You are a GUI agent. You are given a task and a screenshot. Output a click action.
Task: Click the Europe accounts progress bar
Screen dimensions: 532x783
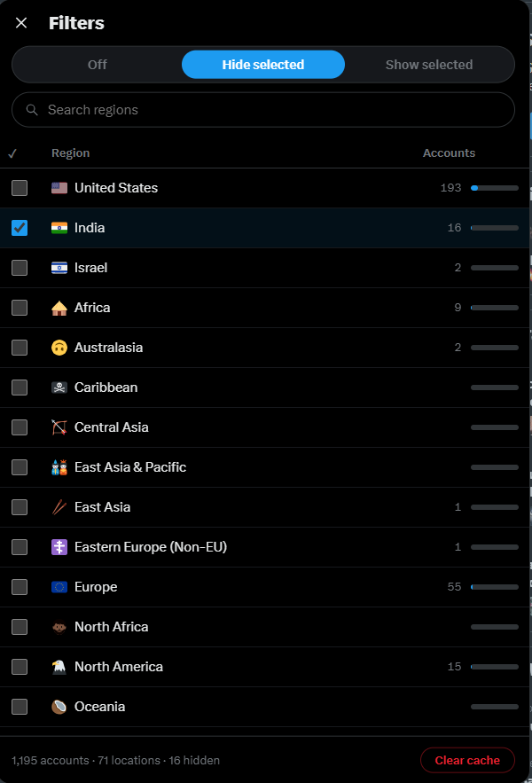(x=495, y=587)
